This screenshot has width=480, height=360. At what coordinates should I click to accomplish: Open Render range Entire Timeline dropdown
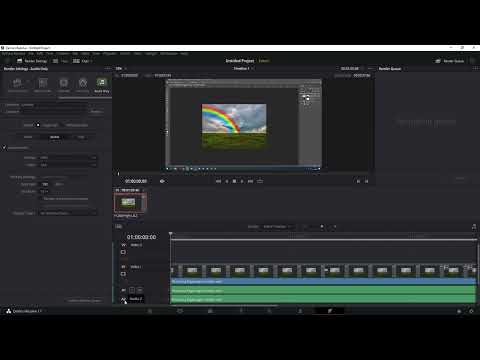pos(278,227)
